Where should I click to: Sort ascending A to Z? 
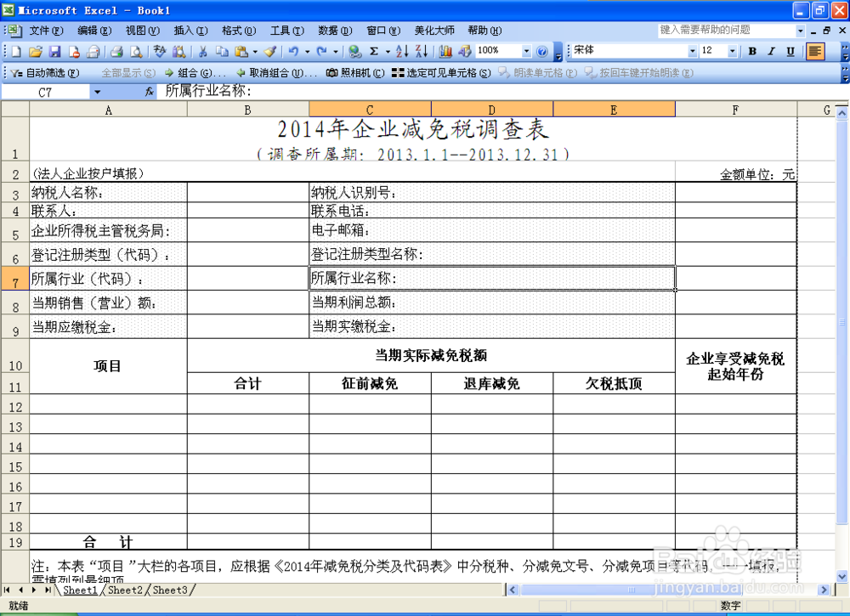click(x=402, y=52)
